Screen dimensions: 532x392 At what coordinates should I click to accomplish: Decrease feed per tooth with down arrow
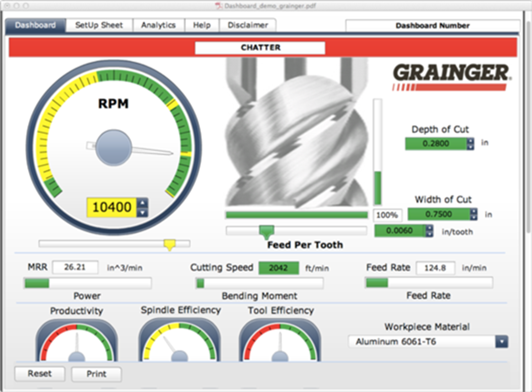430,233
